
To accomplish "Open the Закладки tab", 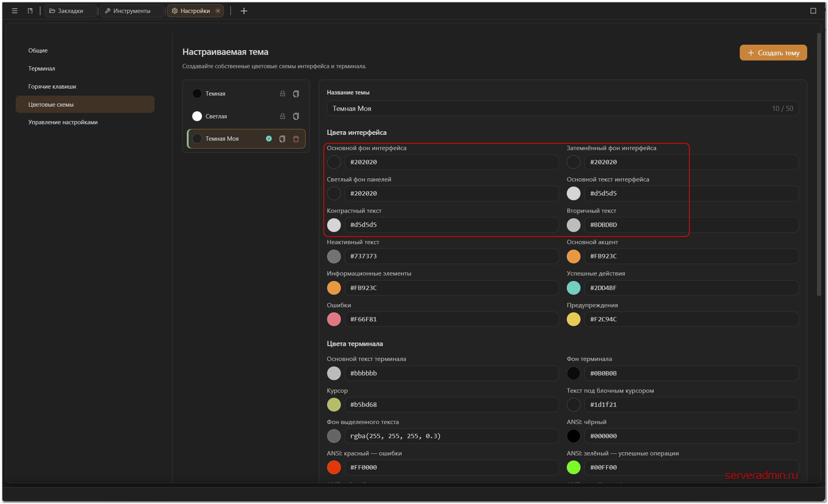I will [71, 11].
